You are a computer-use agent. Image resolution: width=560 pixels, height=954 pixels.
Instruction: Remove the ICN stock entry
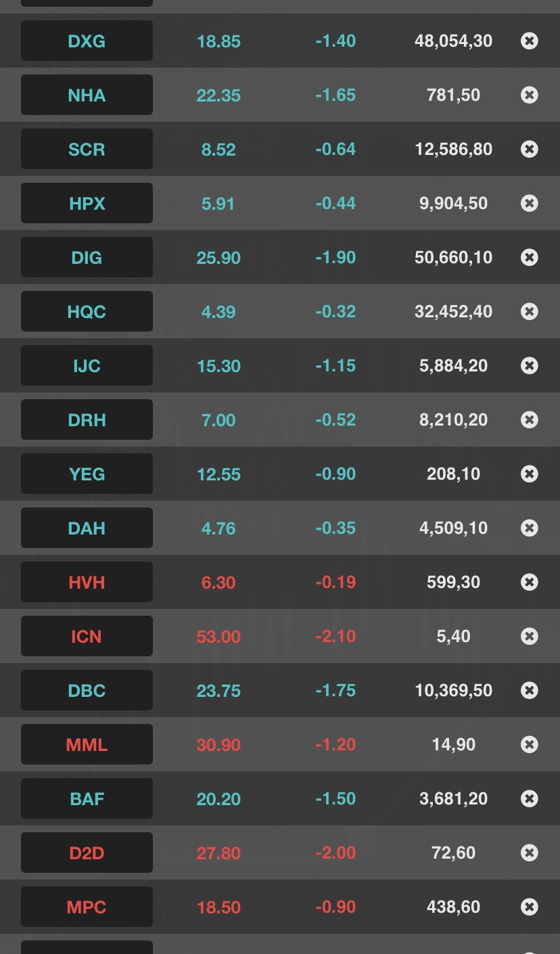tap(530, 637)
